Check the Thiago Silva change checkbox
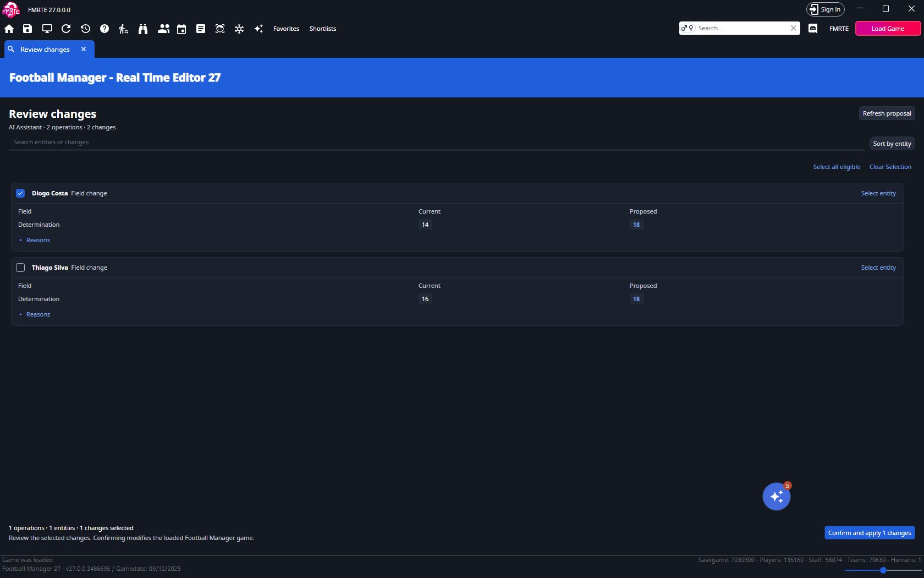Viewport: 924px width, 578px height. 20,268
